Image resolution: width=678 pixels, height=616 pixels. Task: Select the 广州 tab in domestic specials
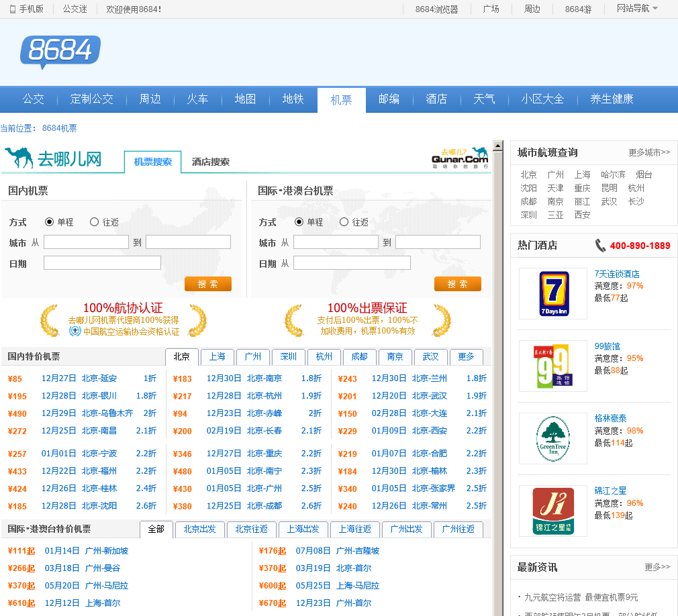(252, 356)
